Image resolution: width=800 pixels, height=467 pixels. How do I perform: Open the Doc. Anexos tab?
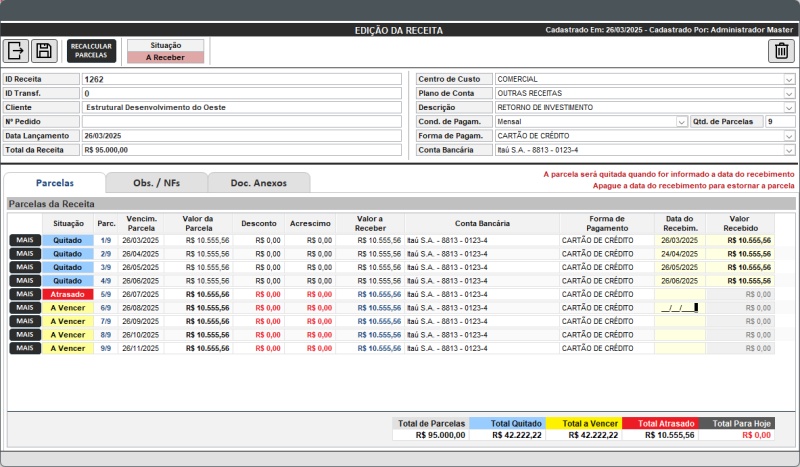point(258,183)
